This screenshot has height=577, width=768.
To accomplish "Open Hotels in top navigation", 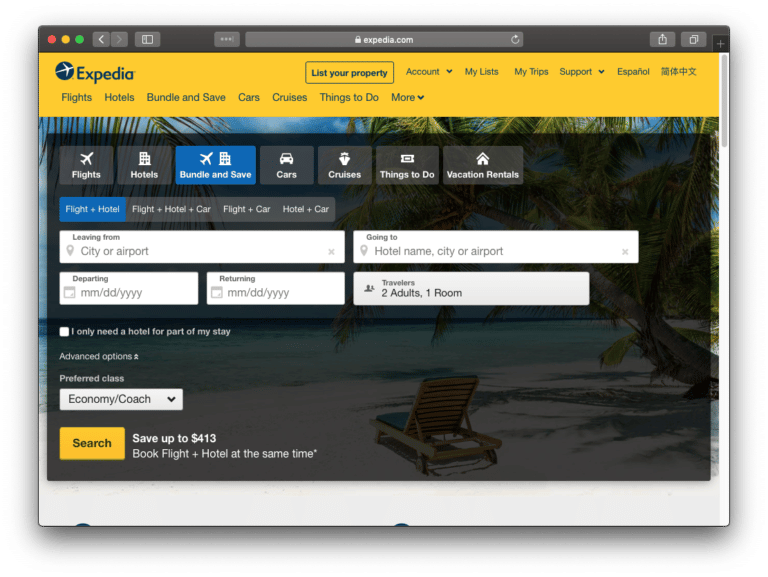I will click(x=119, y=97).
